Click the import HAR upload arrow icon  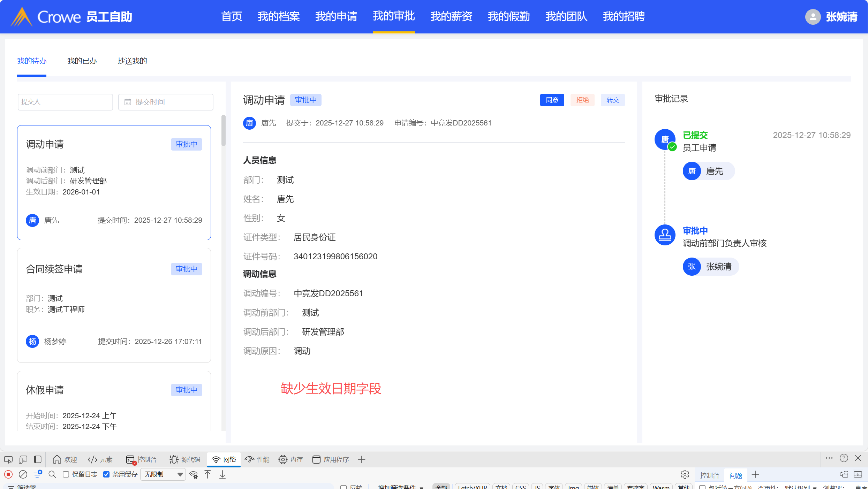pyautogui.click(x=208, y=474)
